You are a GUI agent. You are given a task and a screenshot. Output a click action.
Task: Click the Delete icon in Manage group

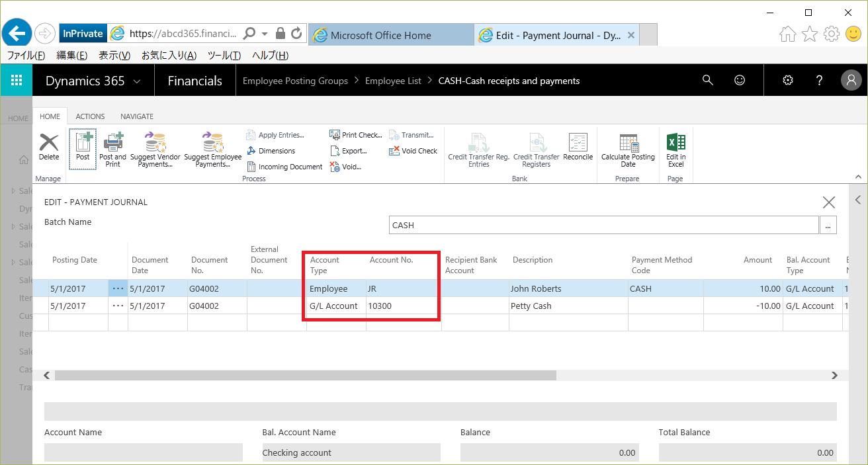pyautogui.click(x=49, y=143)
